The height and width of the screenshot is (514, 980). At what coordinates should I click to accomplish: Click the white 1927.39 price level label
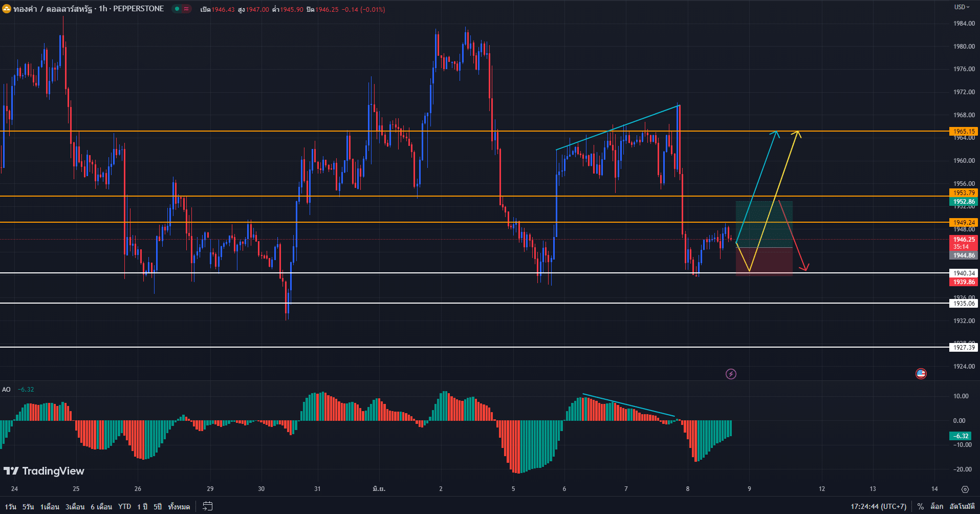(964, 348)
